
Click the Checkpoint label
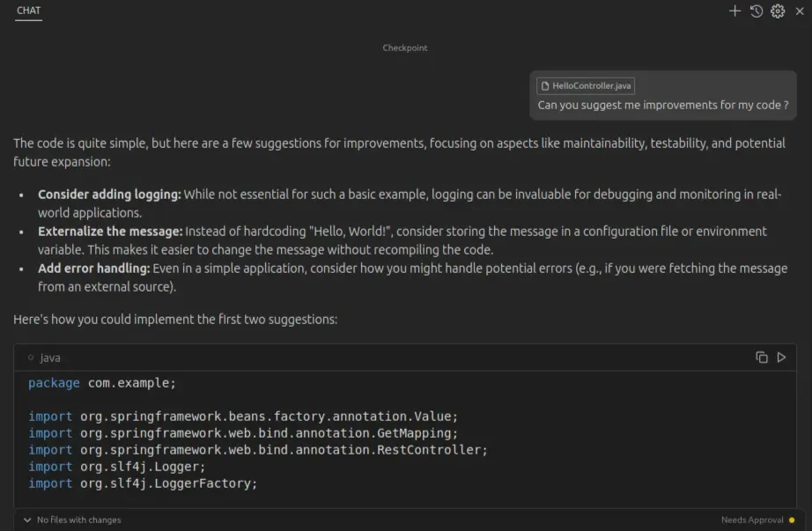tap(405, 48)
